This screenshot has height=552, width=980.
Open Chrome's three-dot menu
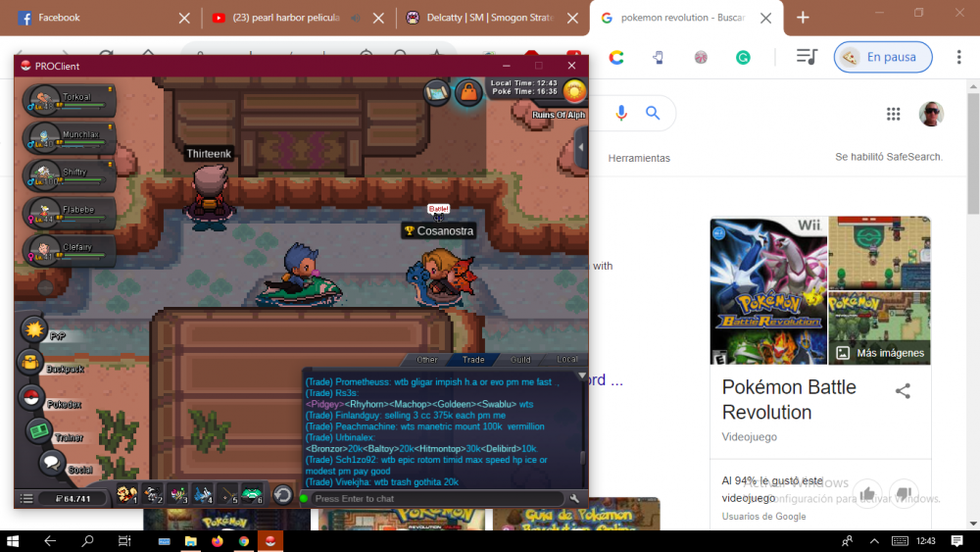point(958,57)
